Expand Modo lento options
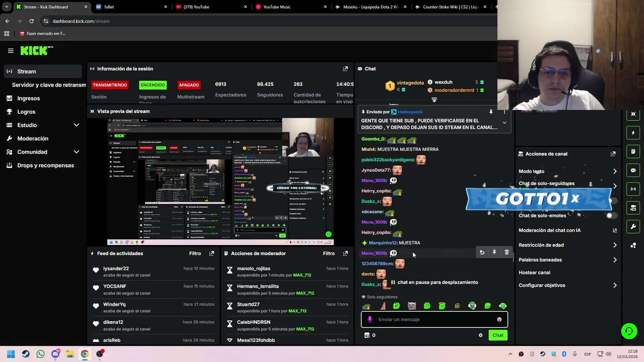The width and height of the screenshot is (644, 362). tap(615, 171)
